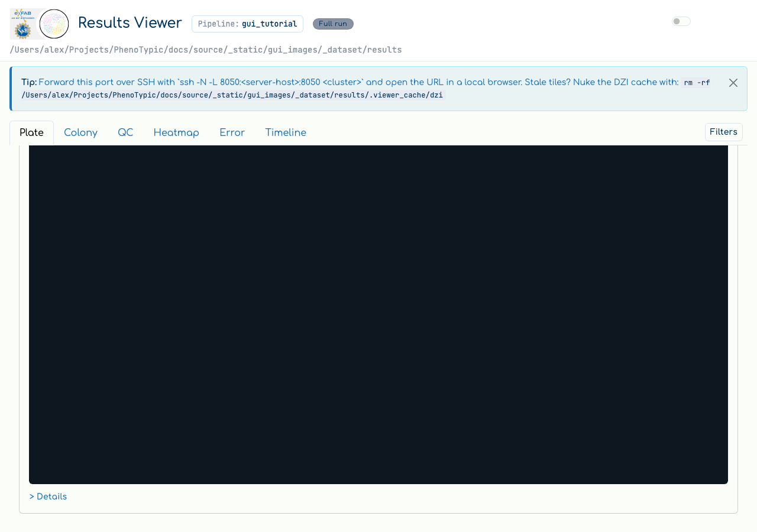This screenshot has width=757, height=532.
Task: Select the Plate tab
Action: point(31,133)
